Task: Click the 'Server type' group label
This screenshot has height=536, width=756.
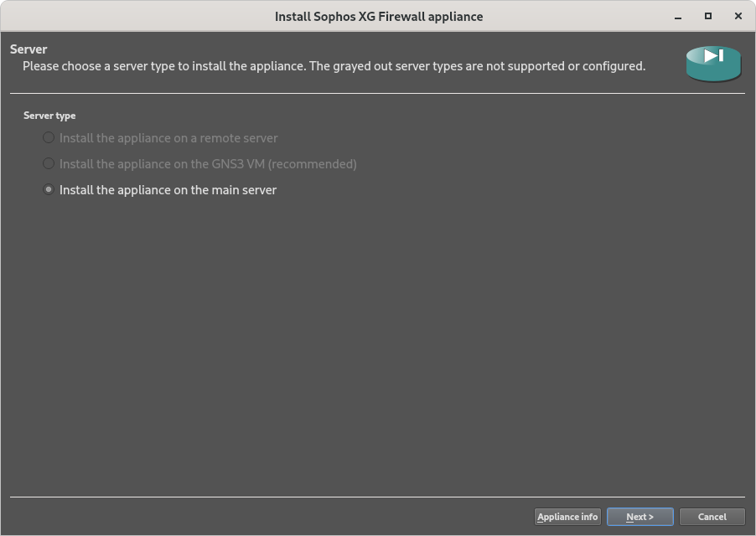Action: [x=49, y=116]
